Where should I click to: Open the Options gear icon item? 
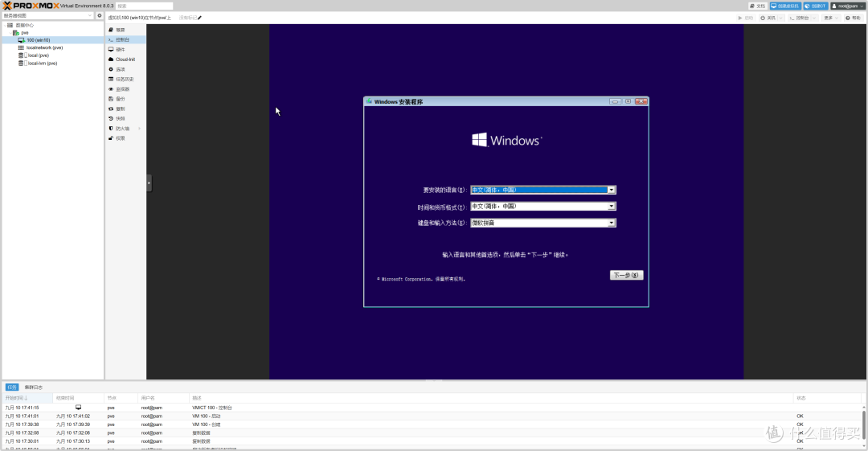[x=111, y=69]
